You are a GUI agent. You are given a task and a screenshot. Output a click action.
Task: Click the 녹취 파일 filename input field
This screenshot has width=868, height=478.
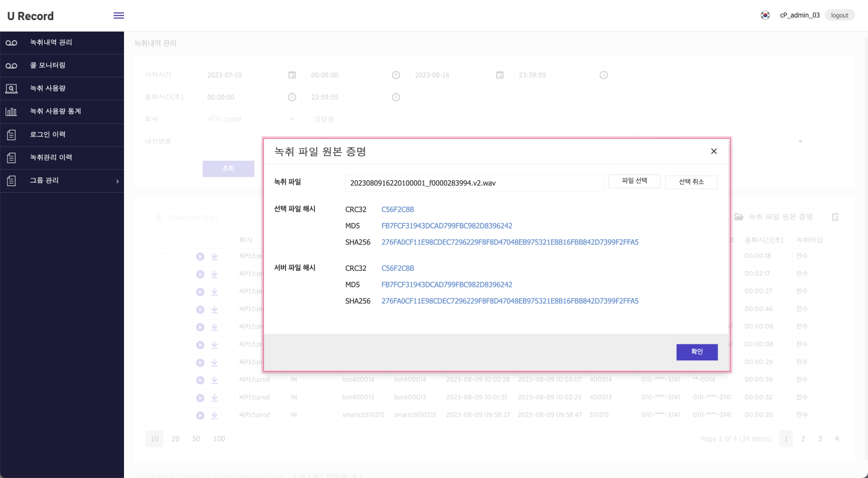click(474, 183)
